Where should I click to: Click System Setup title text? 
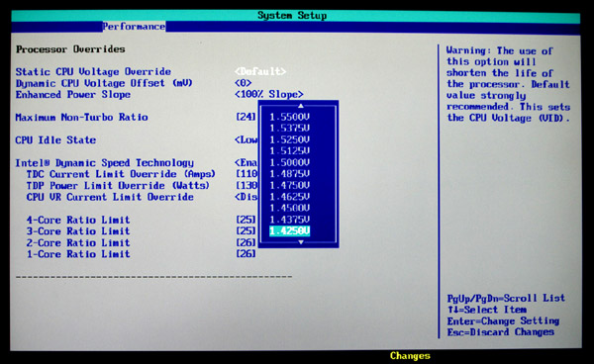coord(292,16)
